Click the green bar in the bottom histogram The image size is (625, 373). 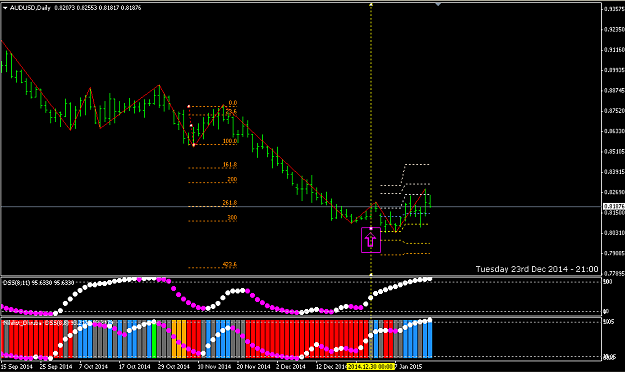(x=154, y=339)
